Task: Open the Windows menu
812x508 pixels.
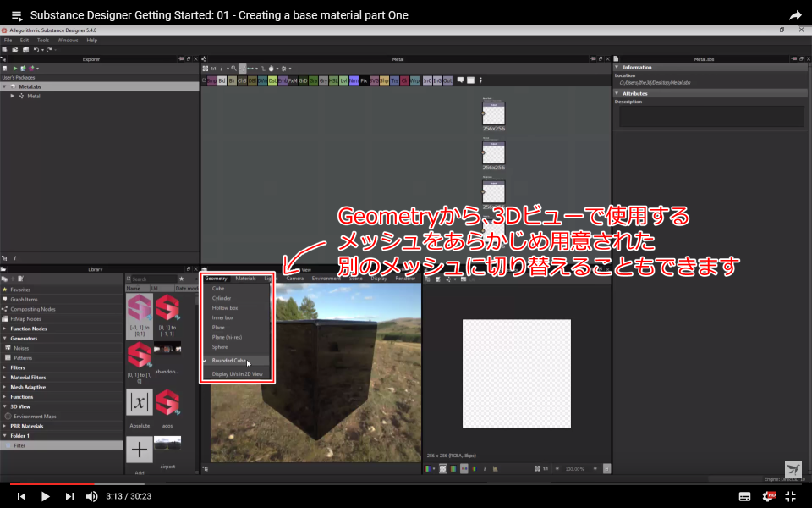Action: 68,40
